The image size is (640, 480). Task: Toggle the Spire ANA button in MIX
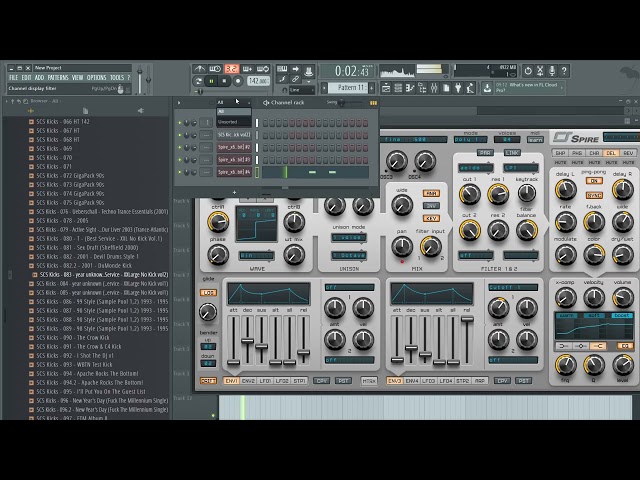tap(431, 193)
